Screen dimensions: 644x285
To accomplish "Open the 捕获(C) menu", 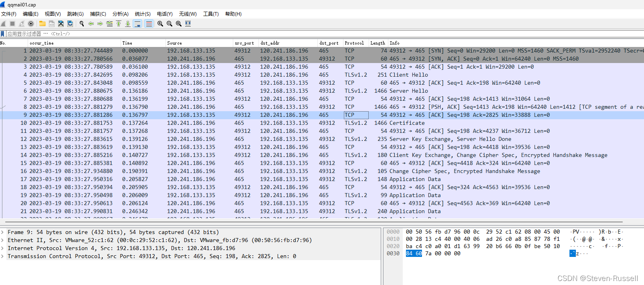I will [x=98, y=14].
